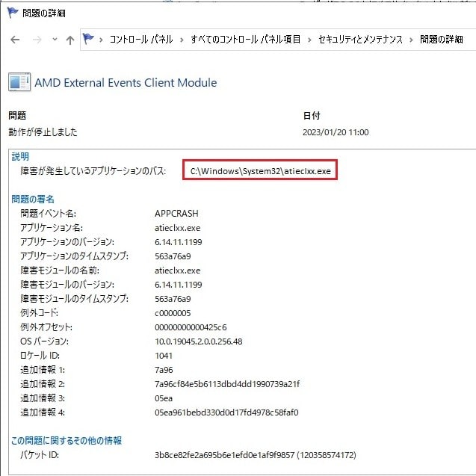Expand chevron before コントロール パネル

click(101, 40)
